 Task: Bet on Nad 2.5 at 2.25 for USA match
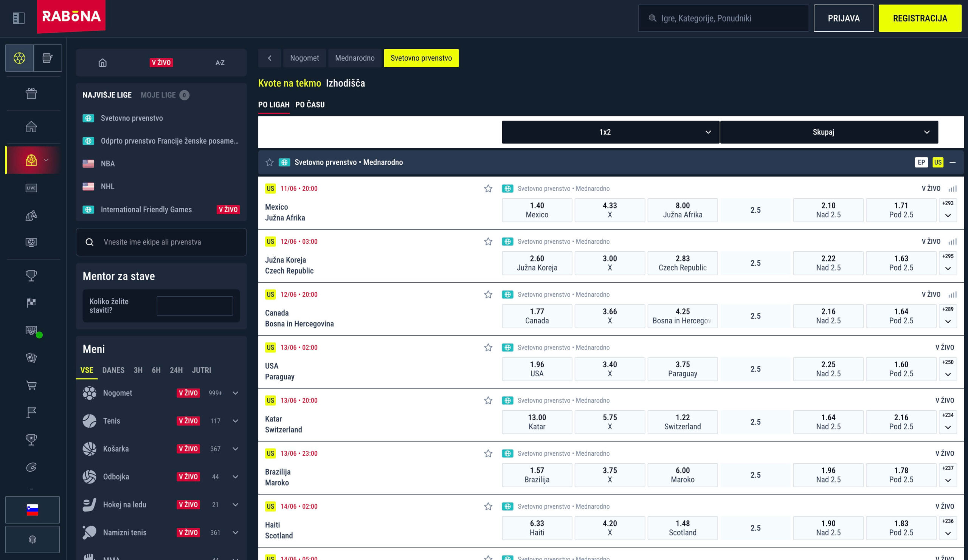click(828, 369)
